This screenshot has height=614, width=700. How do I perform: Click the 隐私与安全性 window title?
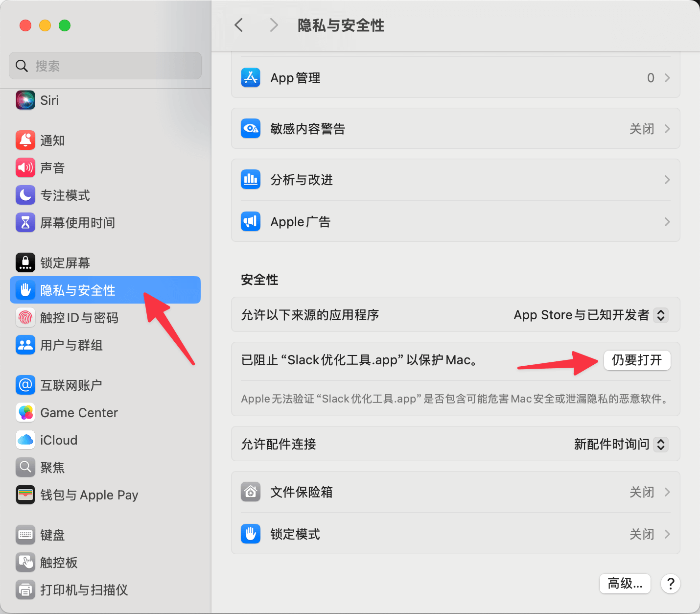pyautogui.click(x=341, y=25)
